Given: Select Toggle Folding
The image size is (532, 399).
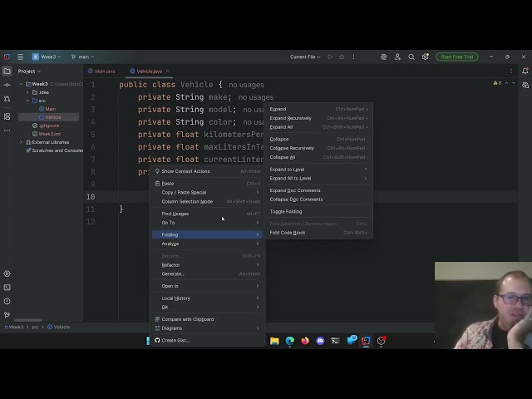Looking at the screenshot, I should [318, 211].
